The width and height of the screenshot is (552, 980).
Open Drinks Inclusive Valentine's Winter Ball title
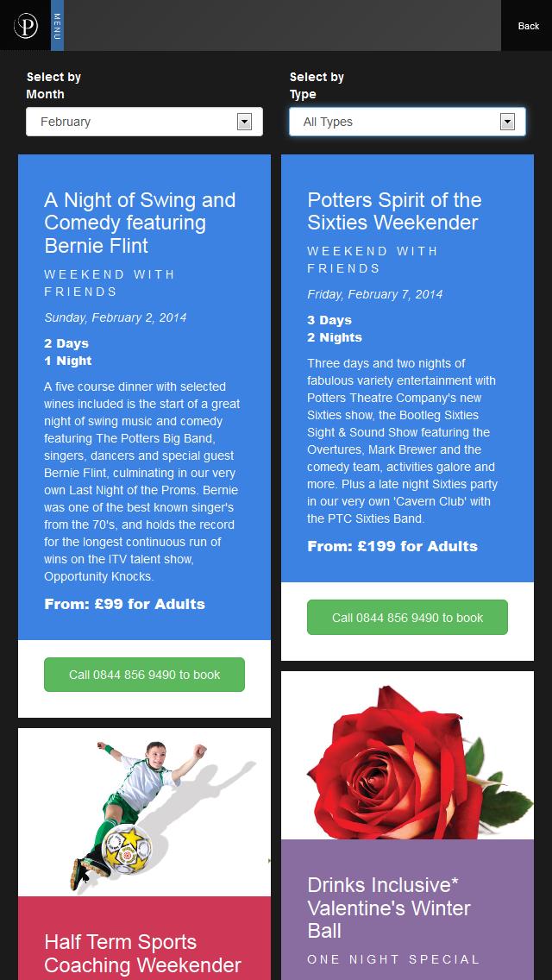(x=389, y=908)
